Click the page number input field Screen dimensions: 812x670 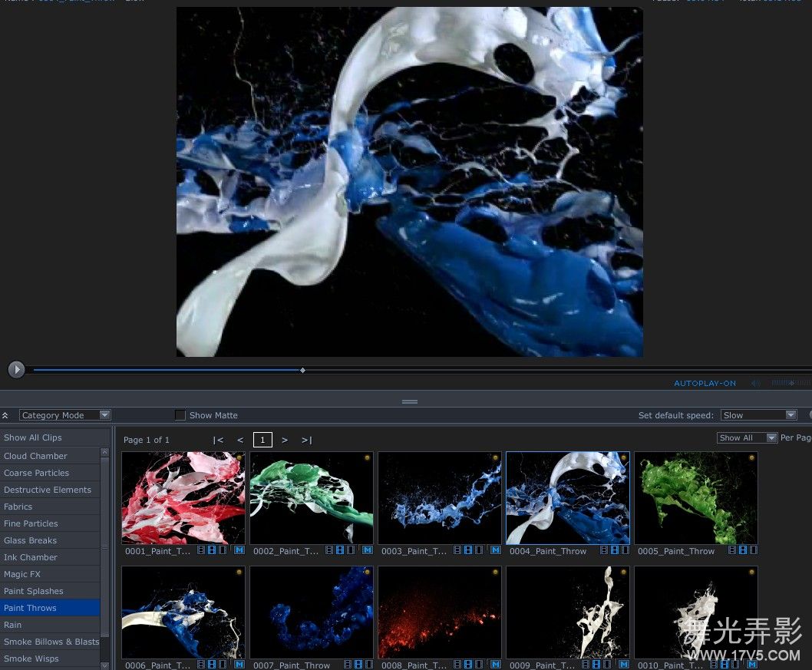coord(262,440)
